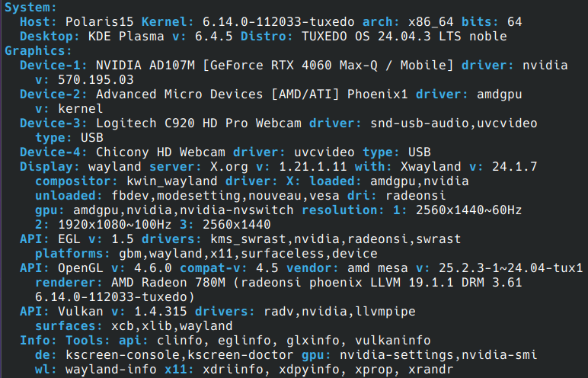Click the 'Device-3:' label
The height and width of the screenshot is (378, 588).
point(53,123)
